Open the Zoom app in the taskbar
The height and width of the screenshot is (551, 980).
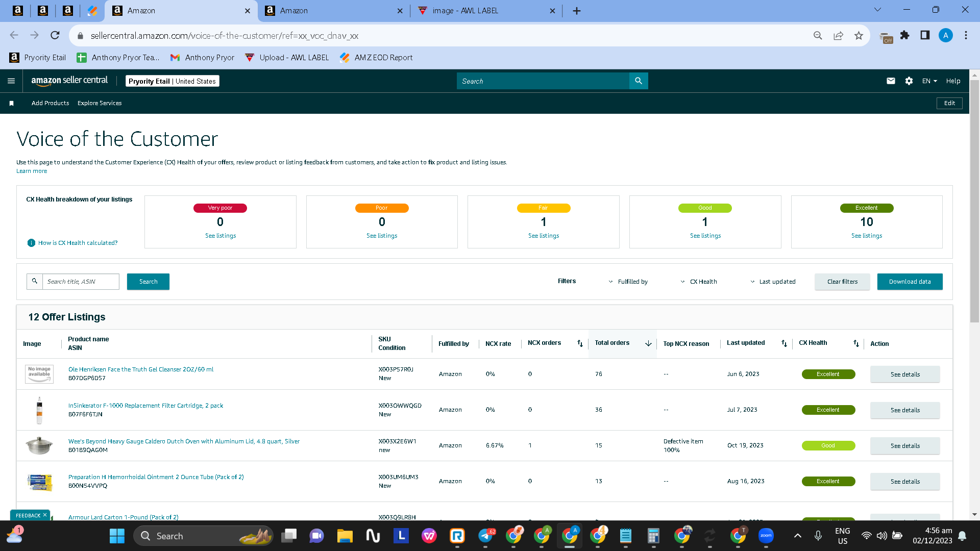pyautogui.click(x=766, y=536)
